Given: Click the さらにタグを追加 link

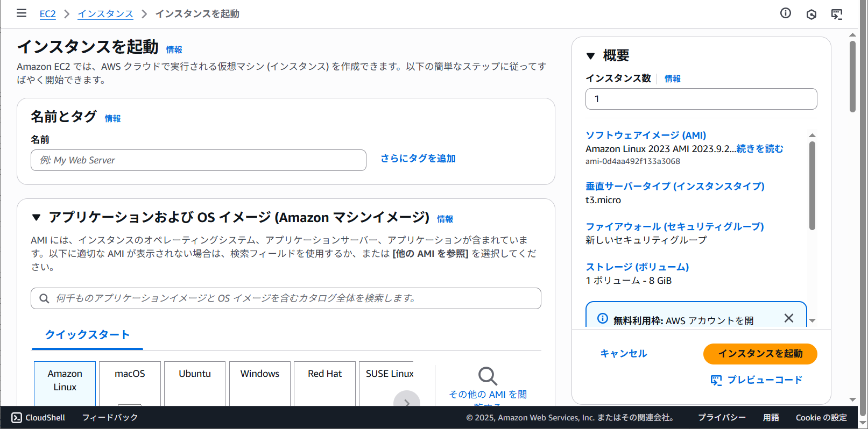Looking at the screenshot, I should point(418,159).
